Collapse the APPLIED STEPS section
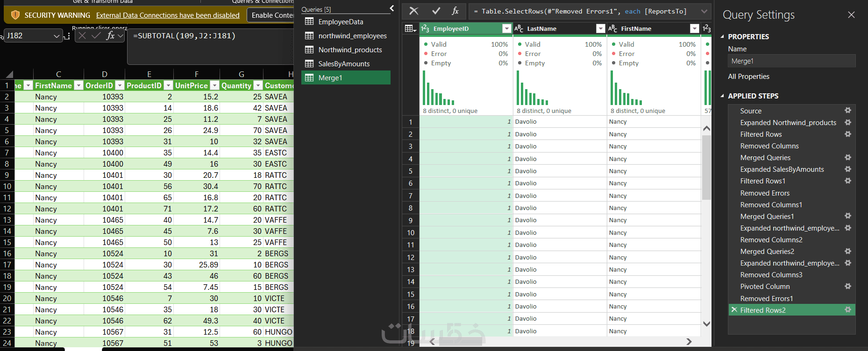This screenshot has width=868, height=351. (722, 96)
